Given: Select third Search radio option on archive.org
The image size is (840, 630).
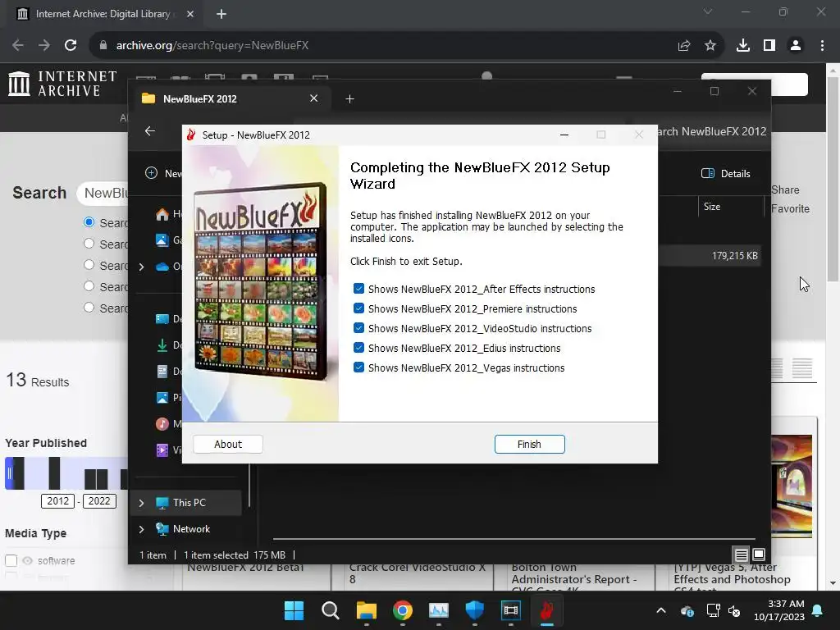Looking at the screenshot, I should coord(89,265).
